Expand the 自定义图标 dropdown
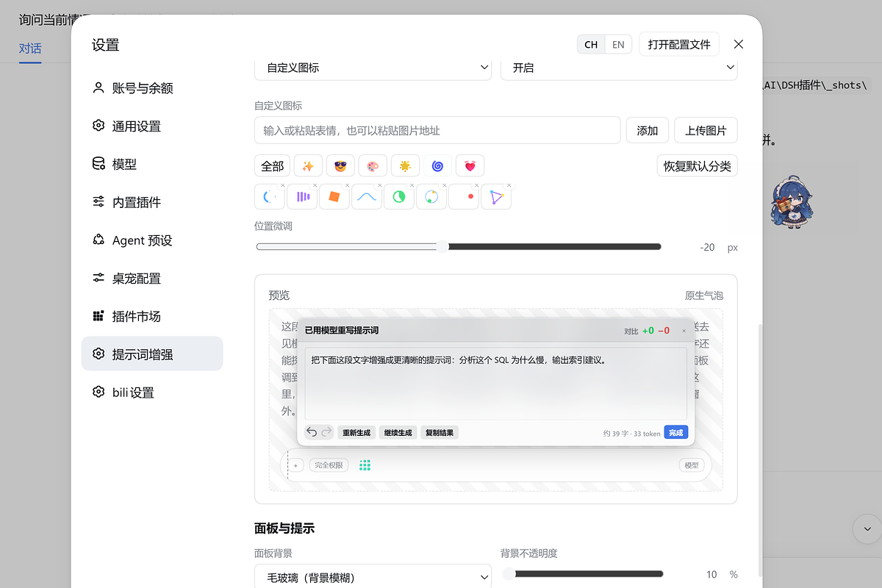 pos(373,68)
